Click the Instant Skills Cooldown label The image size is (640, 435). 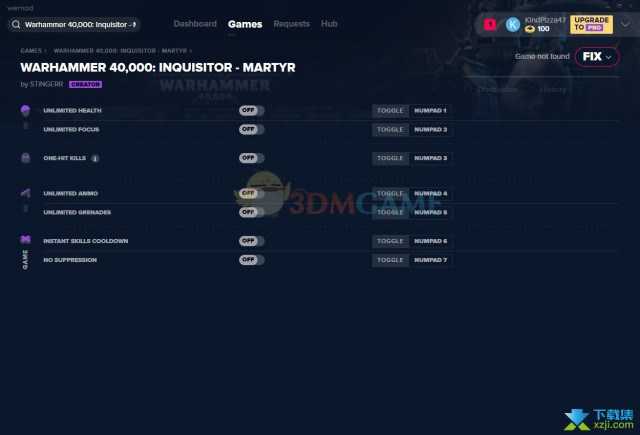[x=86, y=241]
